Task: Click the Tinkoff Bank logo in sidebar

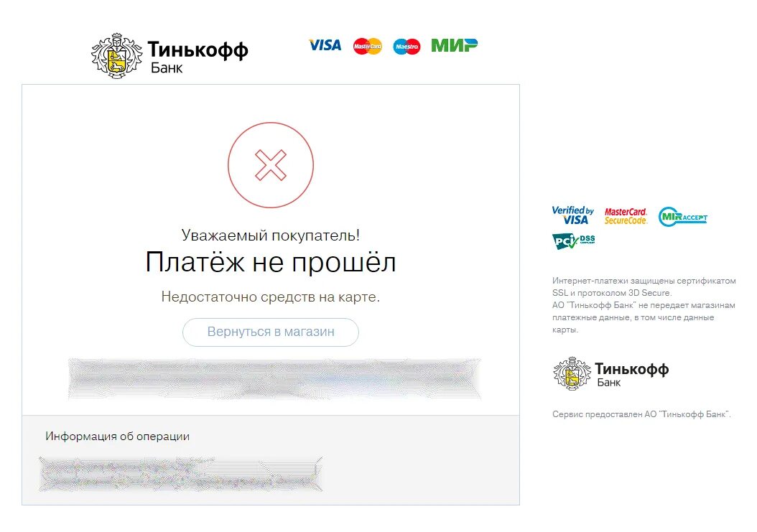Action: tap(610, 373)
